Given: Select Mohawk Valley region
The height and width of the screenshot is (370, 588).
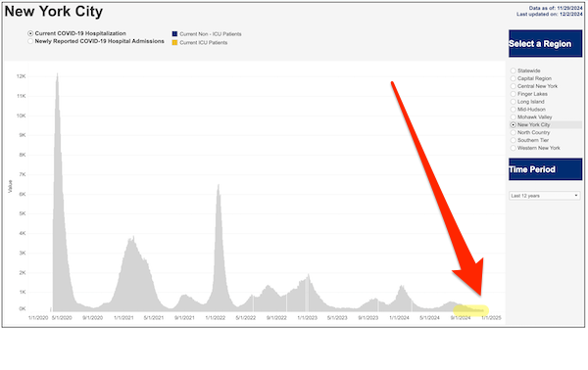Looking at the screenshot, I should tap(513, 117).
